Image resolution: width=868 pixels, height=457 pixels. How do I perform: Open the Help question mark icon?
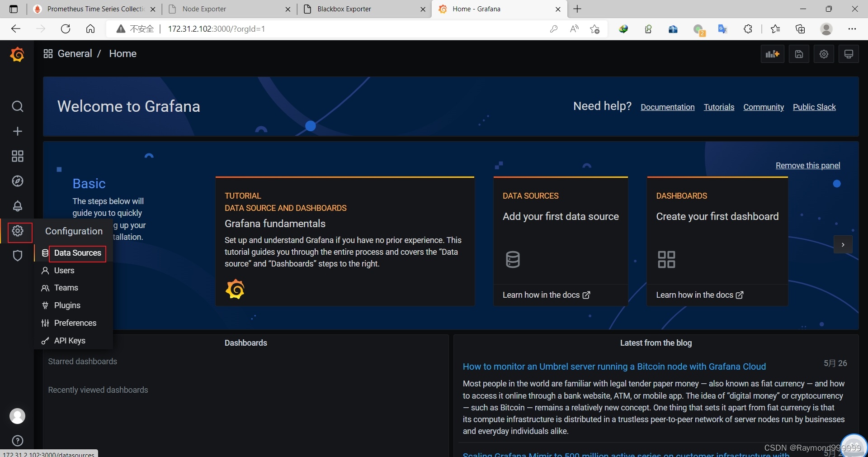pyautogui.click(x=17, y=441)
